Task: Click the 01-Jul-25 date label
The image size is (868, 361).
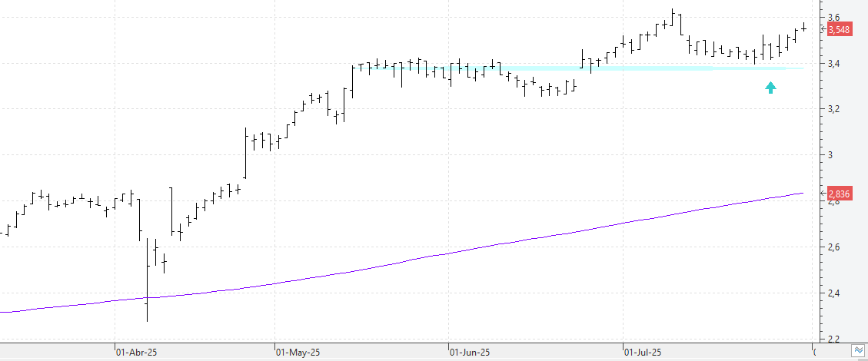Action: click(644, 352)
